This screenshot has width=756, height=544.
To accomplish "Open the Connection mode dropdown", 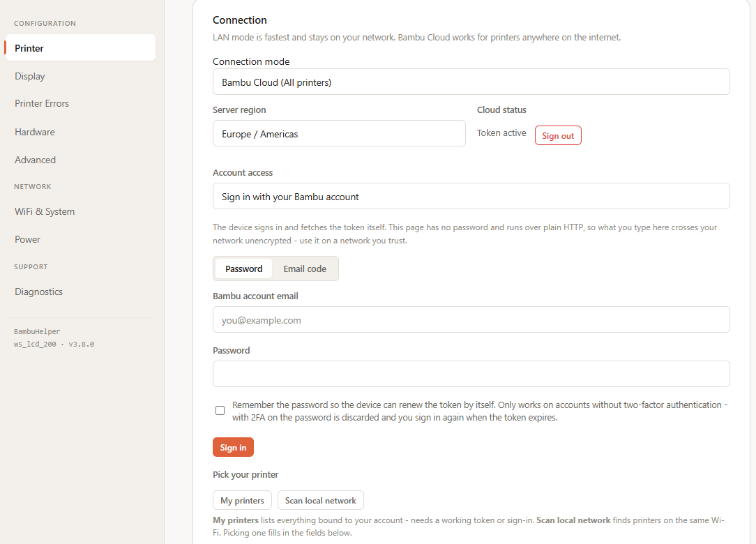I will [x=471, y=82].
